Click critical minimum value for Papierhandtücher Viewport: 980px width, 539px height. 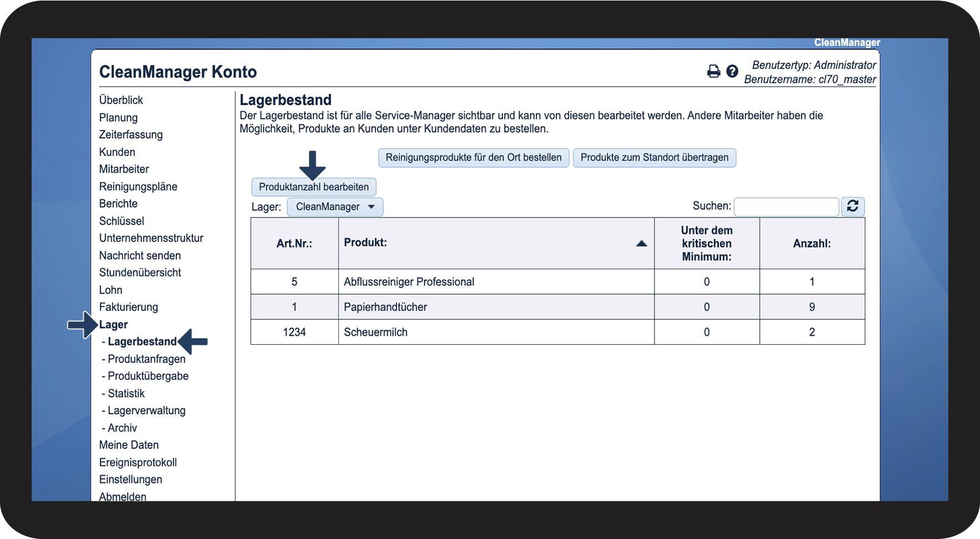pyautogui.click(x=707, y=307)
